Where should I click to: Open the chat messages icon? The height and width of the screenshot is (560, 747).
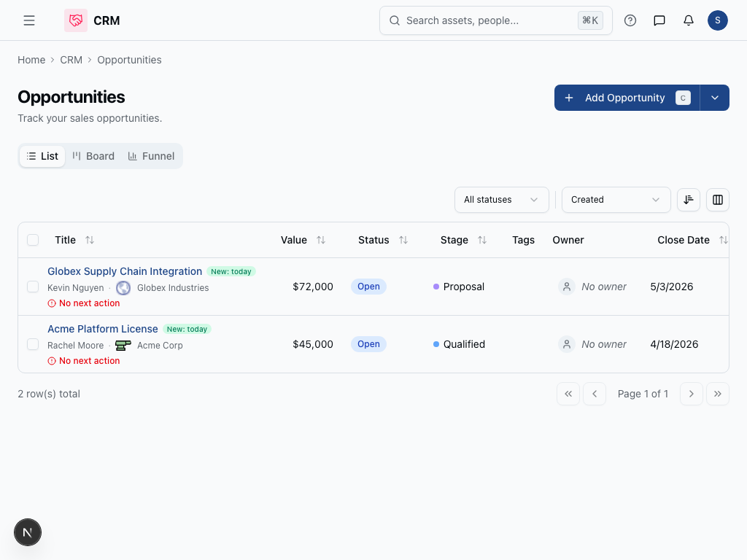click(659, 20)
